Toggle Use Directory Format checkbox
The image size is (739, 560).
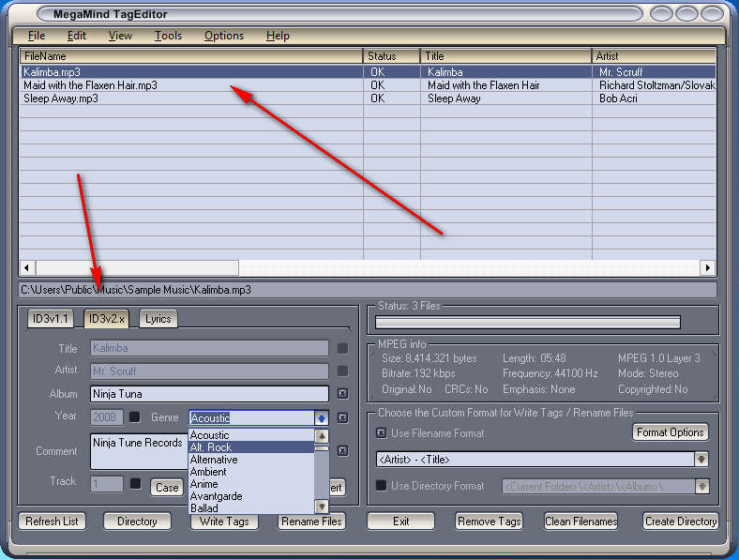(382, 485)
